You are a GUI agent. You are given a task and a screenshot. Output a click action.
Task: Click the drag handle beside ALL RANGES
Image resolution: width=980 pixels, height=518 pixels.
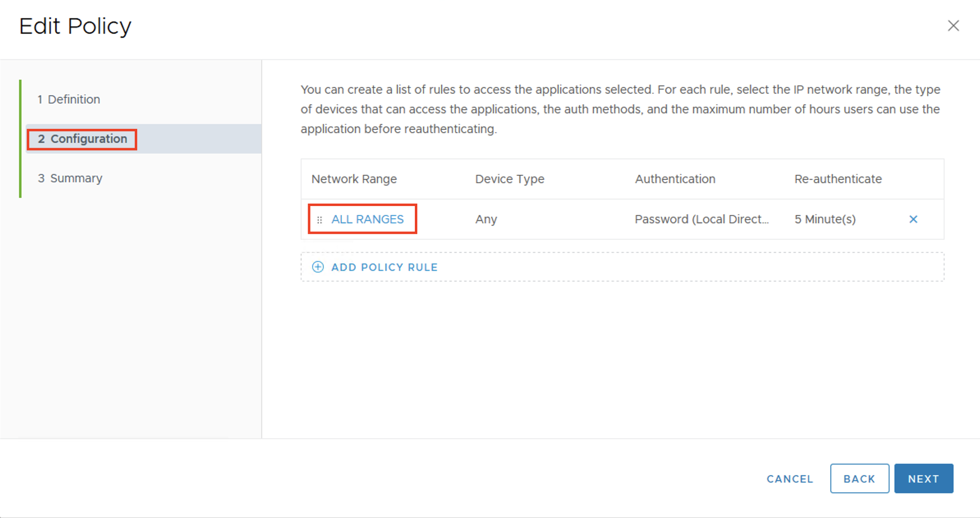click(320, 220)
